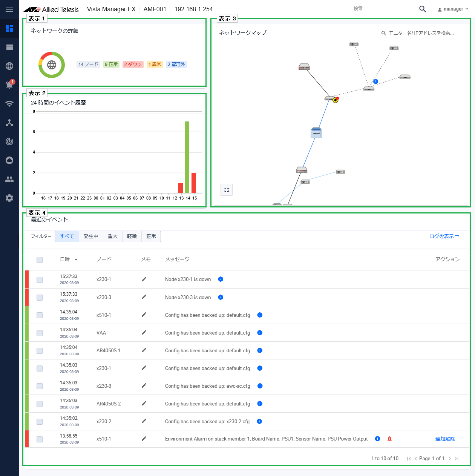Check the AR4050S-2 event checkbox
Screen dimensions: 475x476
click(x=40, y=404)
